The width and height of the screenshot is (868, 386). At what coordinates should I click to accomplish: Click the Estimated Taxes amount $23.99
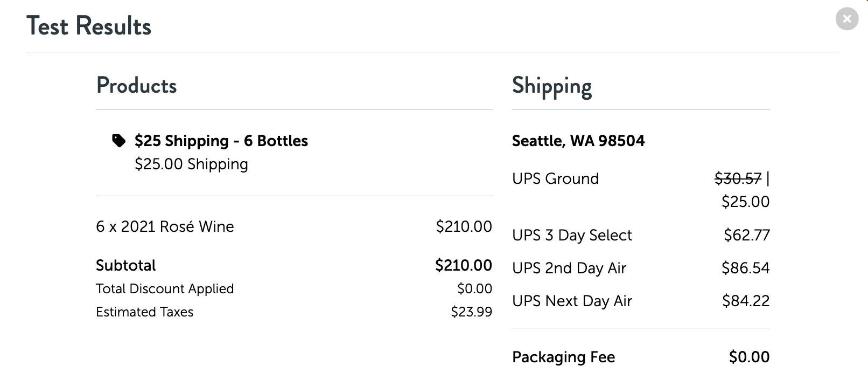(x=471, y=312)
